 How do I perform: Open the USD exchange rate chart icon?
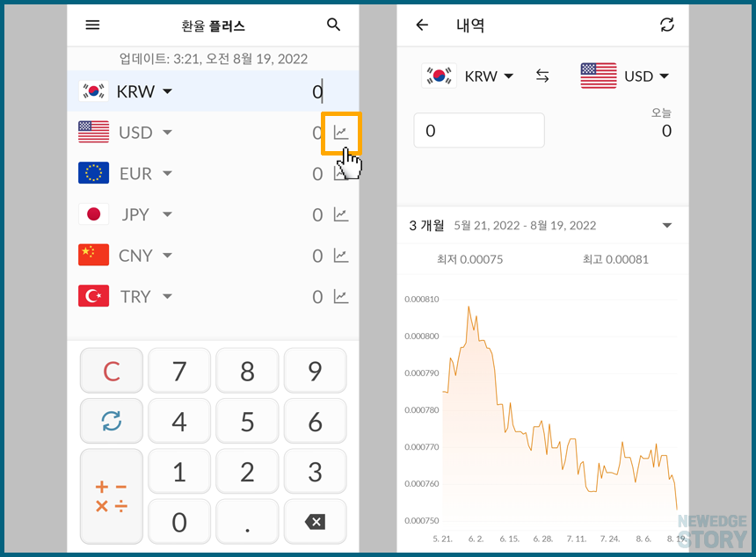coord(340,133)
